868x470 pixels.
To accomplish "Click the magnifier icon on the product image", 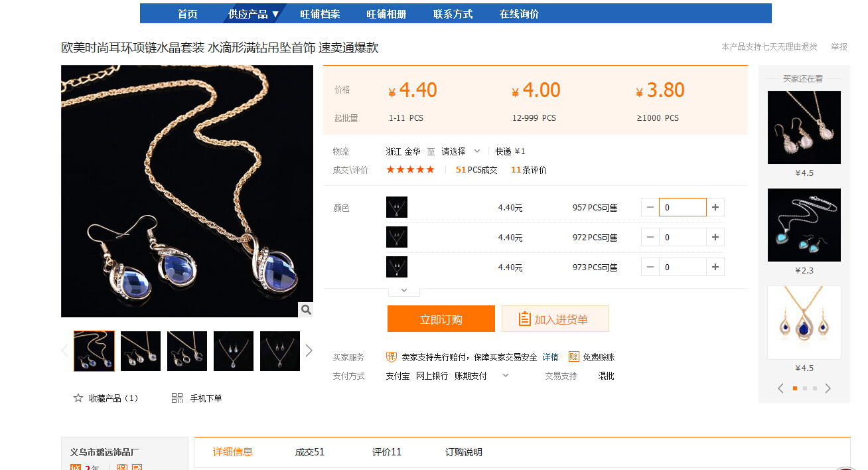I will point(305,309).
